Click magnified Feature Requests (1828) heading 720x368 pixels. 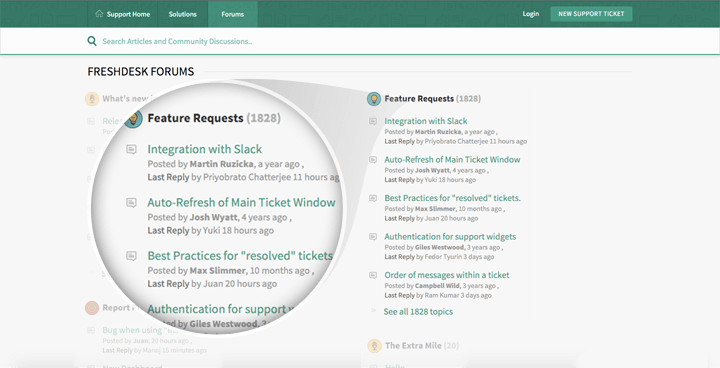pos(214,118)
